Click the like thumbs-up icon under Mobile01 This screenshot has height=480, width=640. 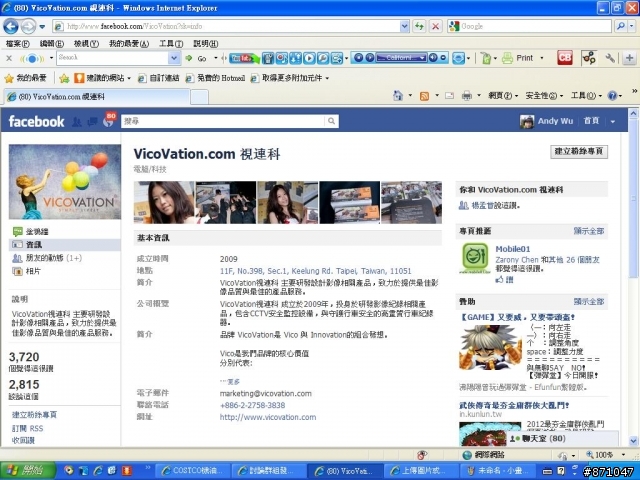click(x=500, y=280)
